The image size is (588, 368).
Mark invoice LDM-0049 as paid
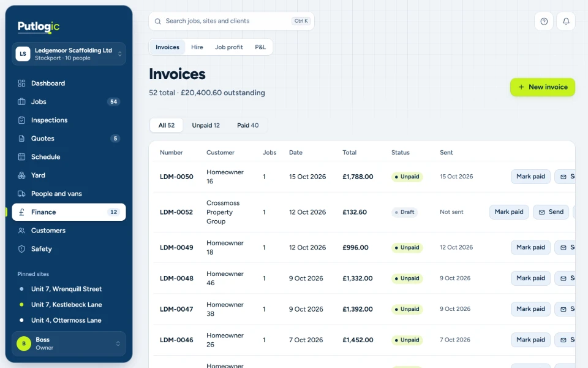(x=530, y=247)
